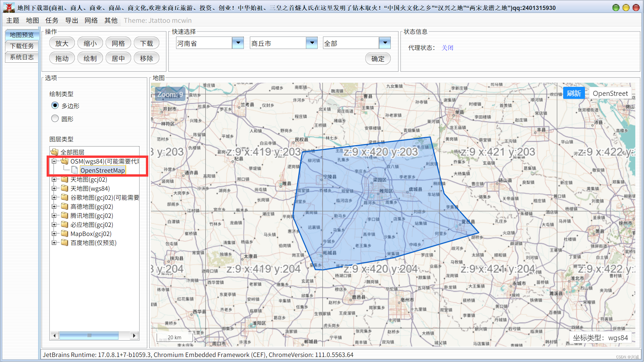Click the 关闭 proxy status link
Viewport: 644px width, 362px height.
click(x=447, y=48)
